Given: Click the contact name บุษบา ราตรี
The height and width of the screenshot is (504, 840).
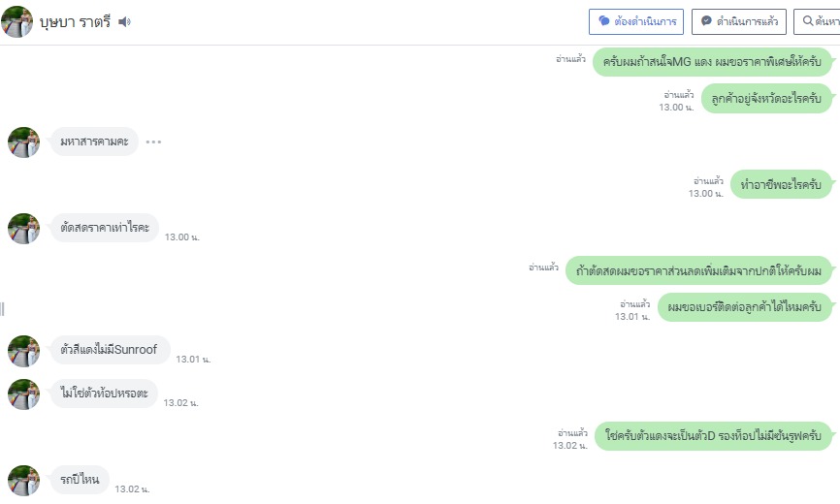Looking at the screenshot, I should (76, 22).
